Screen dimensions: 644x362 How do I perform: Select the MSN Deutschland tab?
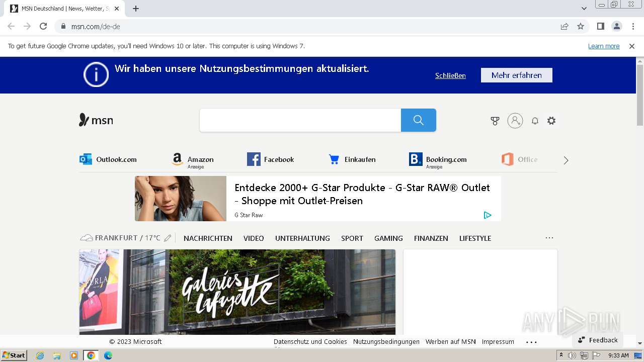pos(65,9)
